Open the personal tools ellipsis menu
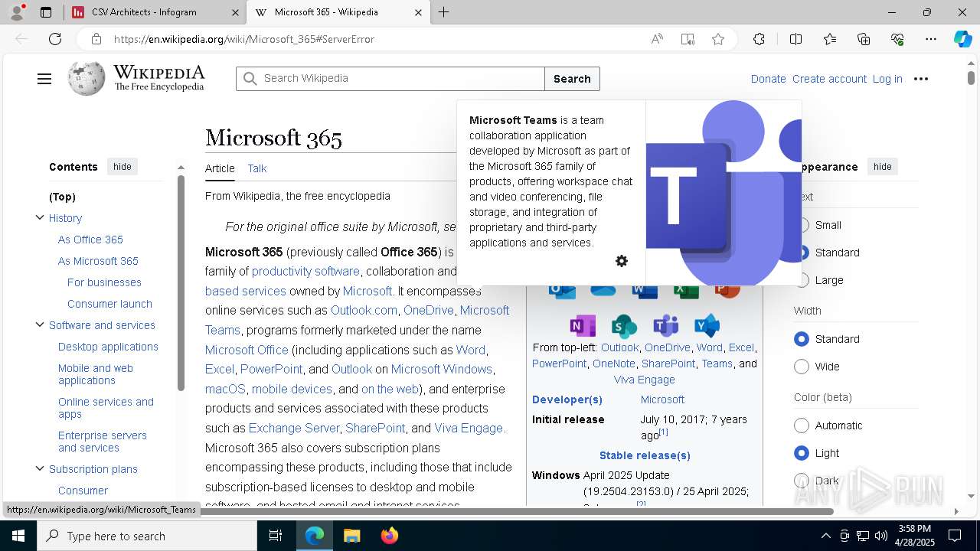 pos(921,79)
